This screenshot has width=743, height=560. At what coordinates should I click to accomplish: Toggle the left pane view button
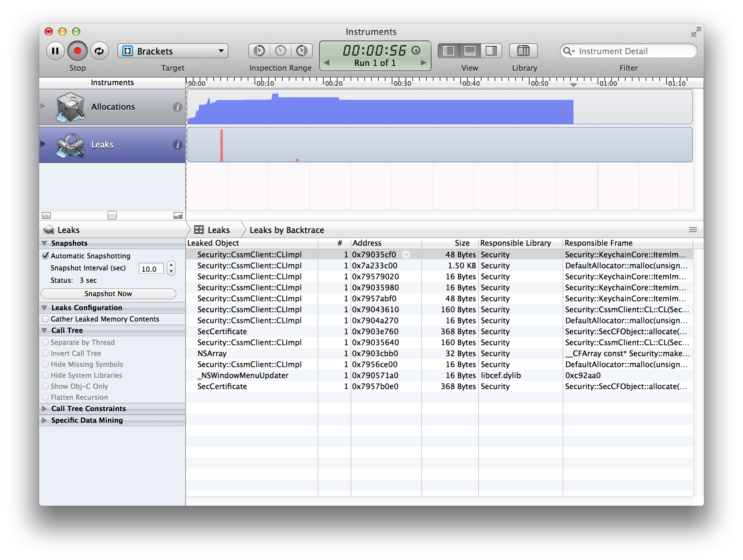pos(449,51)
